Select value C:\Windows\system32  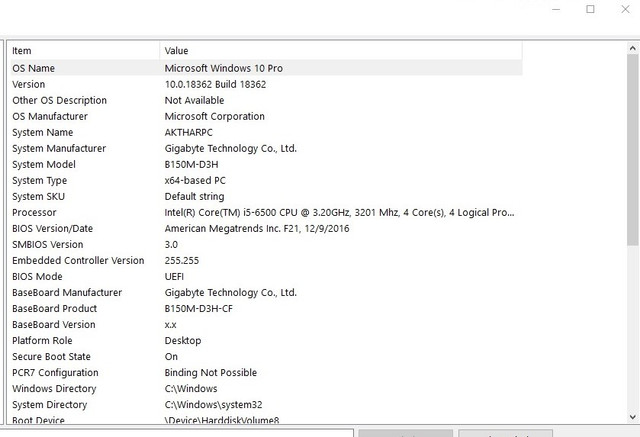pos(213,405)
